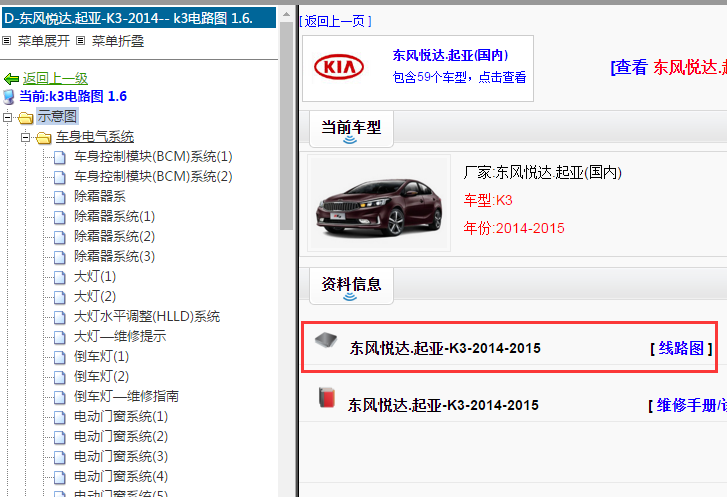This screenshot has height=497, width=727.
Task: Open 电动门窗系统(4) item
Action: pos(121,477)
